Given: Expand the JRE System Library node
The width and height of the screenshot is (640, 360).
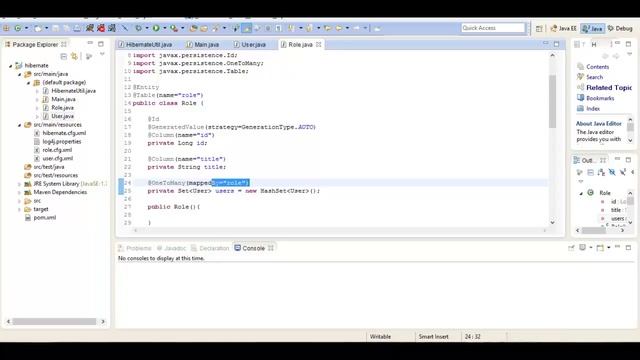Looking at the screenshot, I should (x=20, y=184).
